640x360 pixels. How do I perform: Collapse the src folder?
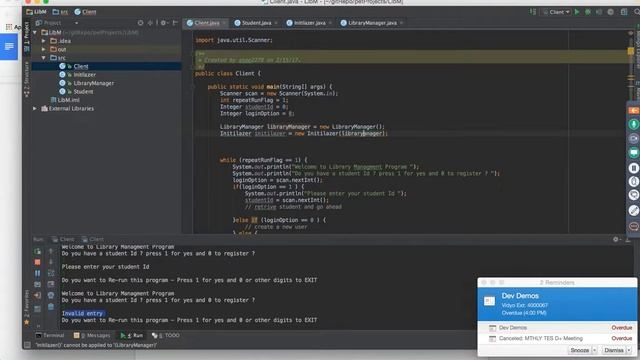tap(44, 58)
